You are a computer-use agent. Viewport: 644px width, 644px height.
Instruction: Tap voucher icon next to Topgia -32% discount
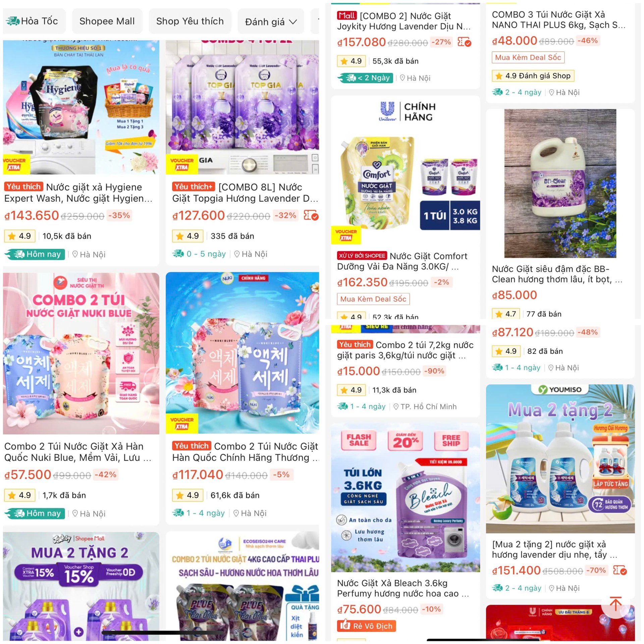click(311, 215)
